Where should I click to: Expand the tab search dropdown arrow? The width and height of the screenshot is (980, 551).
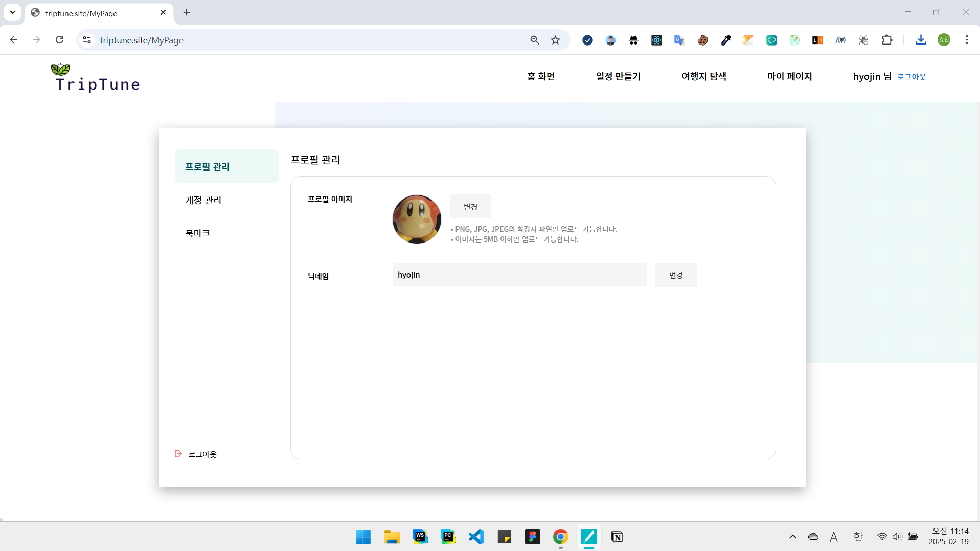[13, 12]
